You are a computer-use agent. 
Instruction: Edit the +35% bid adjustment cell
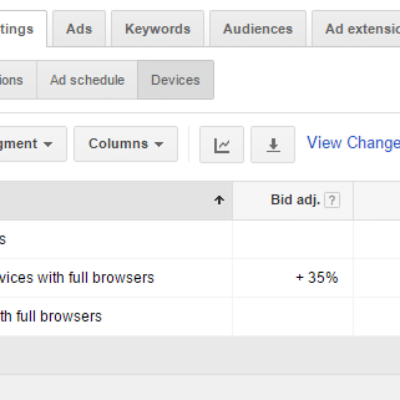coord(293,278)
